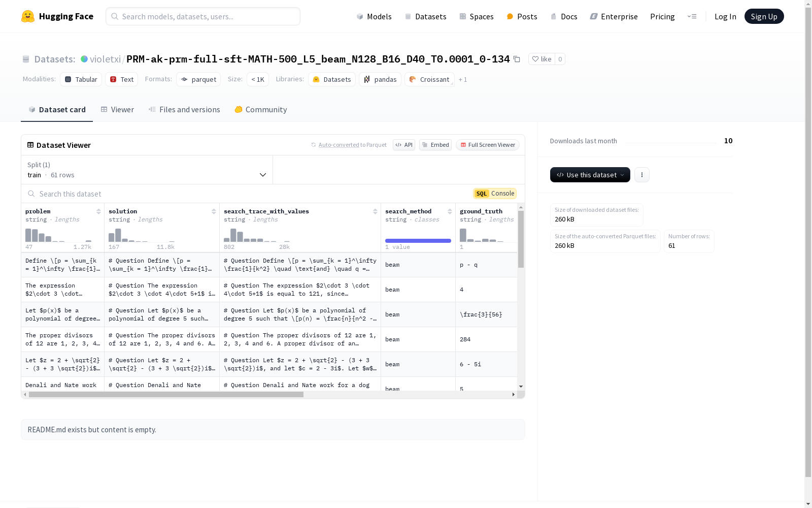This screenshot has width=812, height=508.
Task: Click Log In
Action: click(x=725, y=16)
